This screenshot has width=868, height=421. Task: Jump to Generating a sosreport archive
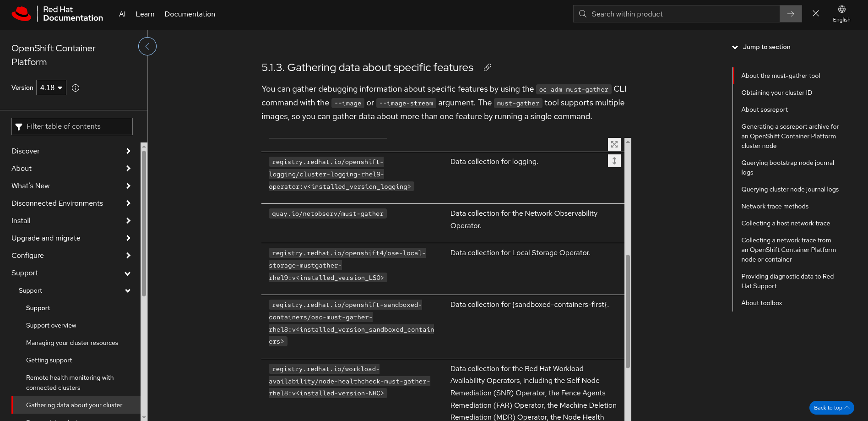790,136
